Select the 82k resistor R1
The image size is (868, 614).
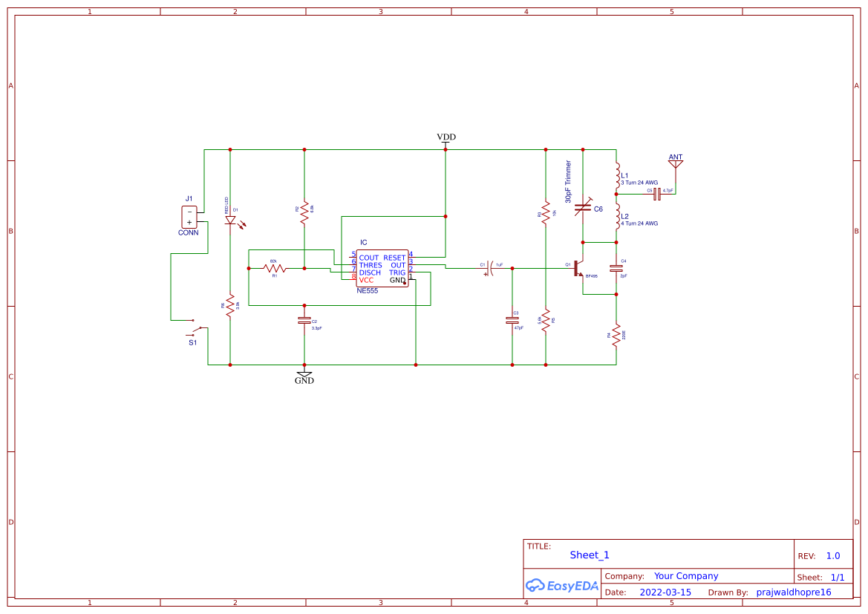coord(275,268)
